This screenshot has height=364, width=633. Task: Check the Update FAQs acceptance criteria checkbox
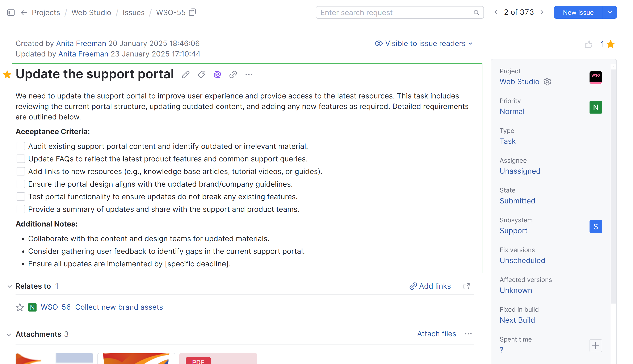coord(21,158)
